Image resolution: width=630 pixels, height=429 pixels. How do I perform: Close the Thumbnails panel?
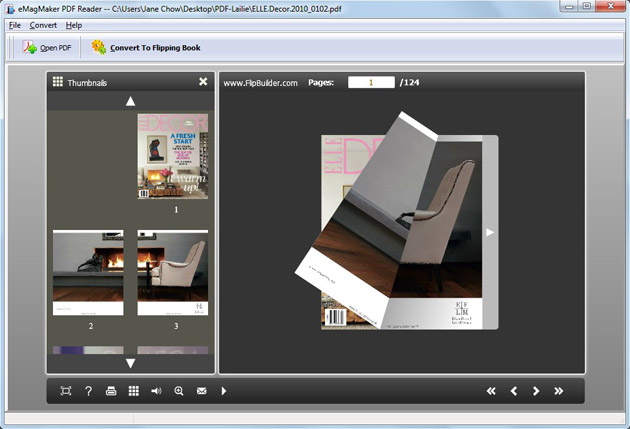click(203, 82)
